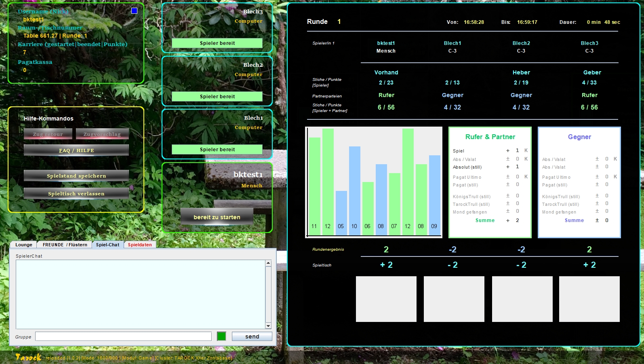Click the Tarock logo in the bottom bar

[28, 357]
